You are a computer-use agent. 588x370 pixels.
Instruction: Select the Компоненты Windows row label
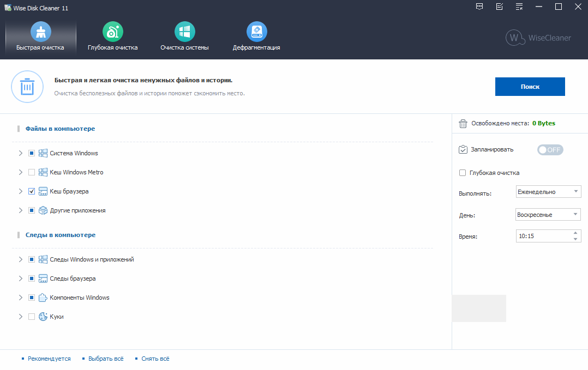click(x=80, y=298)
